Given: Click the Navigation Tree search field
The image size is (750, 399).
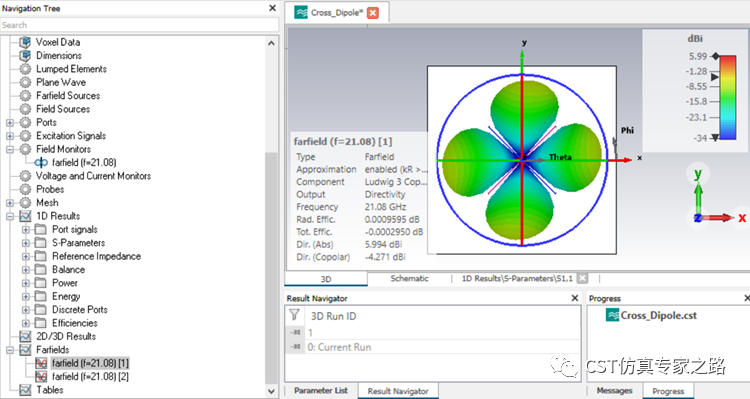Looking at the screenshot, I should point(139,25).
